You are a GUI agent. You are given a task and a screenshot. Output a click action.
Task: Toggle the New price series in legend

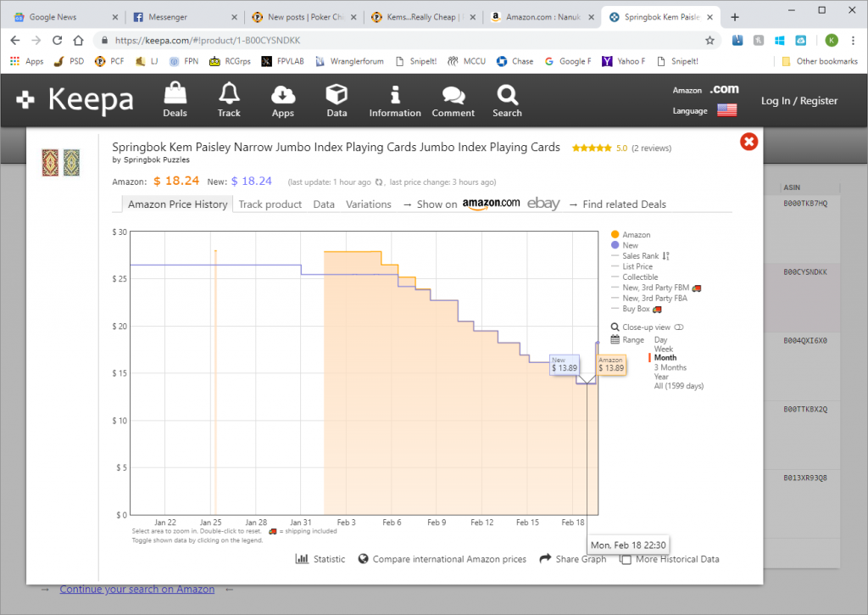coord(625,245)
